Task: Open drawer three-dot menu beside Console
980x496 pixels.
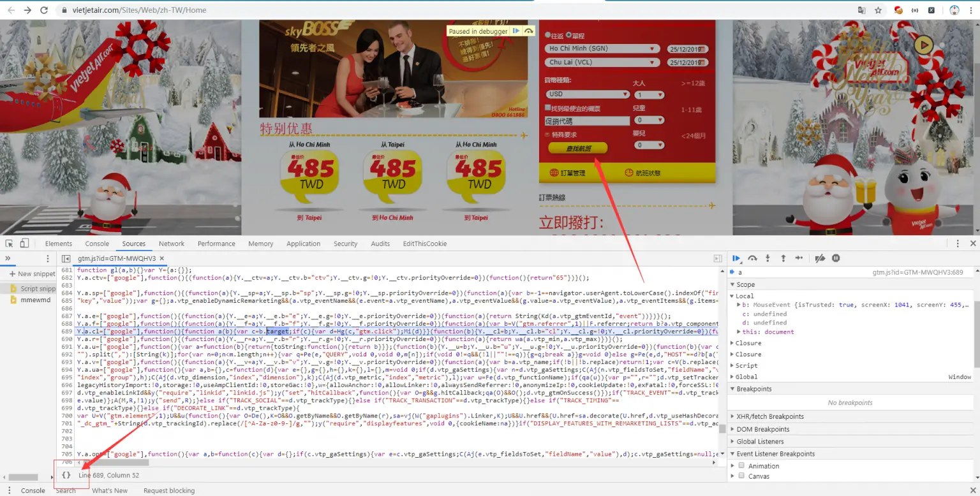Action: (x=9, y=490)
